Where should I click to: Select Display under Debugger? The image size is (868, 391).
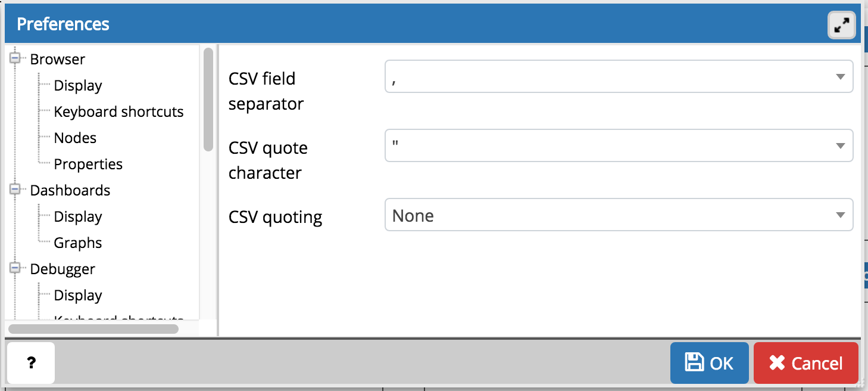tap(77, 295)
